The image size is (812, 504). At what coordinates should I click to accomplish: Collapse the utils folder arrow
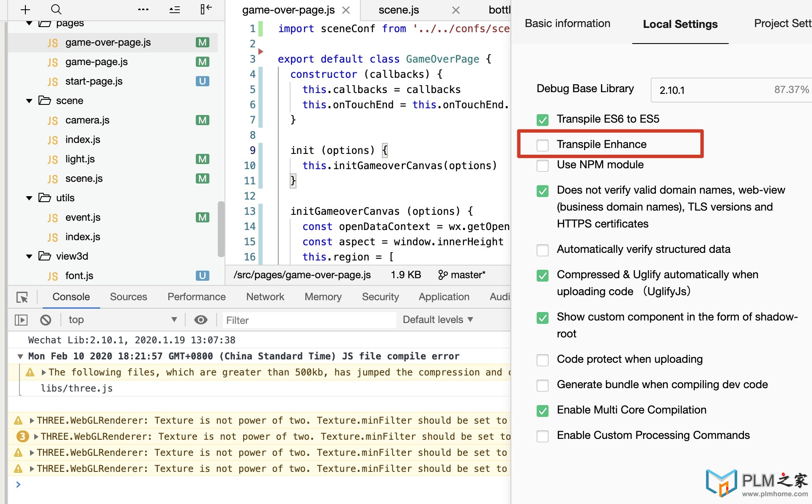click(29, 198)
